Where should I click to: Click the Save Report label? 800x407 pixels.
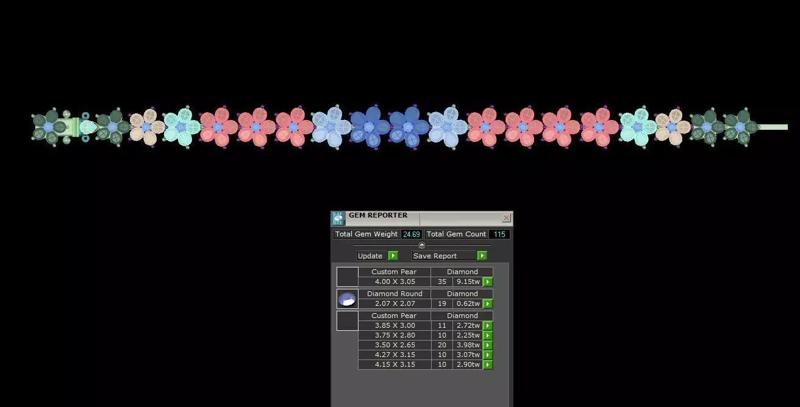point(435,256)
